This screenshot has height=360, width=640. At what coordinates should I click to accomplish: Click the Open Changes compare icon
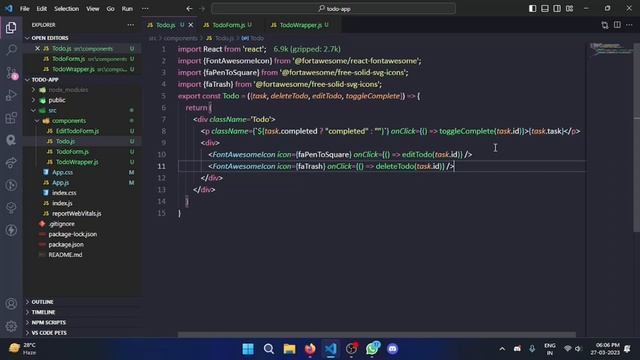pyautogui.click(x=604, y=25)
